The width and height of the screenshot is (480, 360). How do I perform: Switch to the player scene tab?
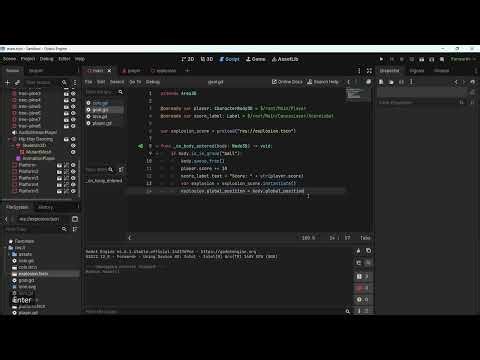pos(131,71)
